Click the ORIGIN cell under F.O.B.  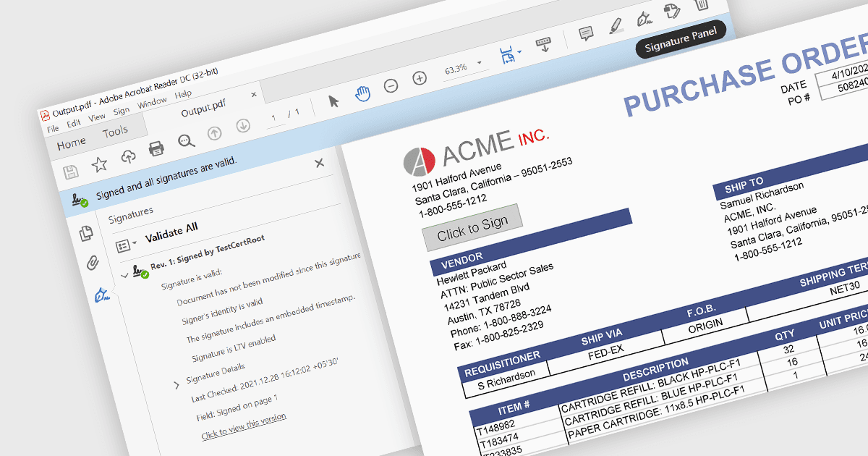pyautogui.click(x=705, y=324)
